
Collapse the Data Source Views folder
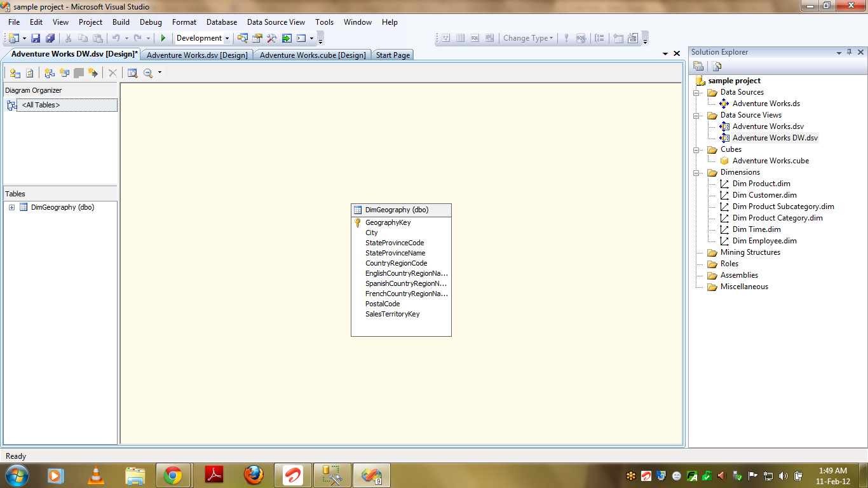[x=698, y=115]
